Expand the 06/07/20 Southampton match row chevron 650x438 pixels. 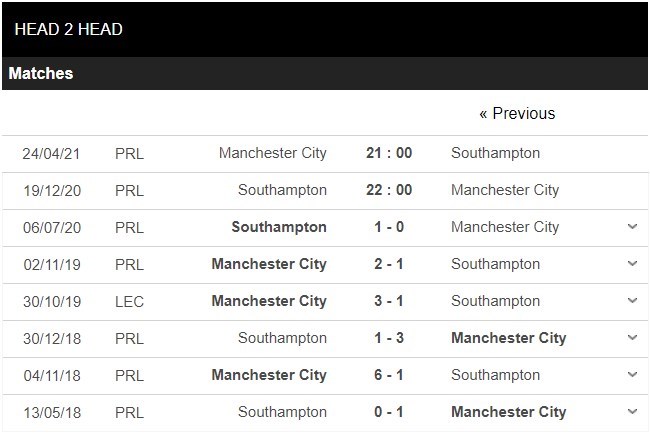point(632,227)
